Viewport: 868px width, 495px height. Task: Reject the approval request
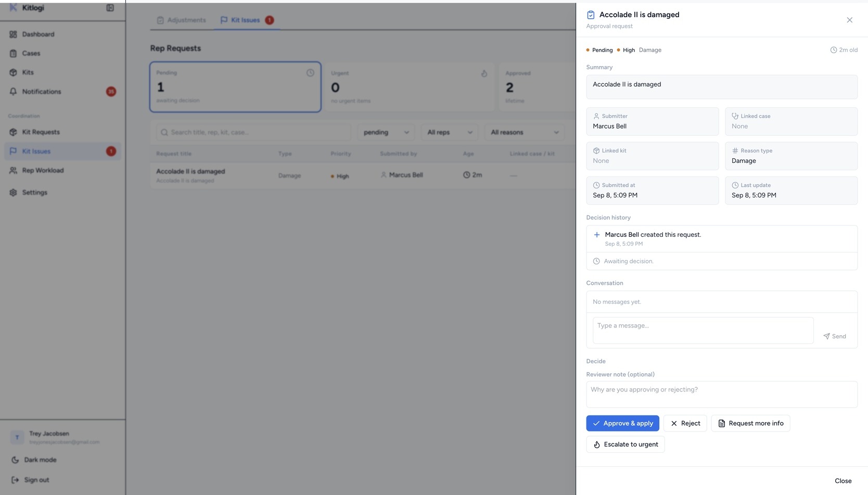(x=685, y=423)
